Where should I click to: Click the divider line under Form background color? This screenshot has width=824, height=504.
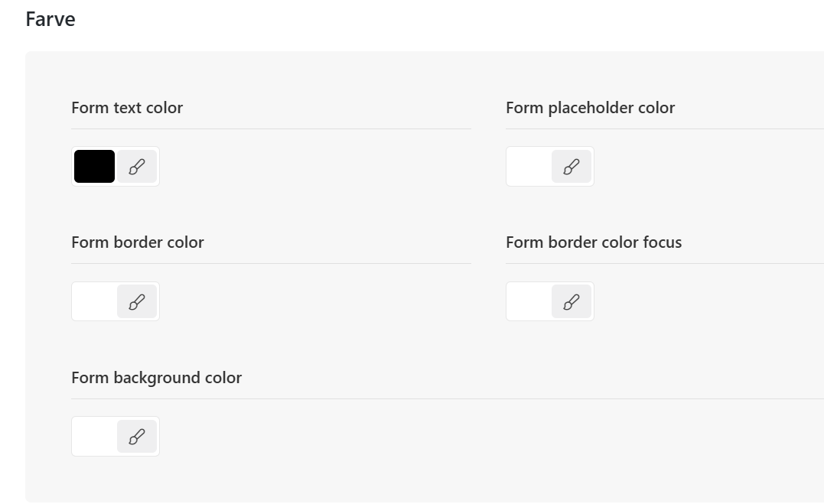[448, 398]
